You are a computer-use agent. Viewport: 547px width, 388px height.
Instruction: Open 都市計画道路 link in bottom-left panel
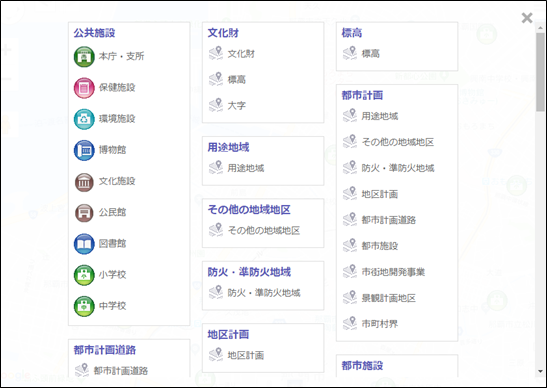121,371
